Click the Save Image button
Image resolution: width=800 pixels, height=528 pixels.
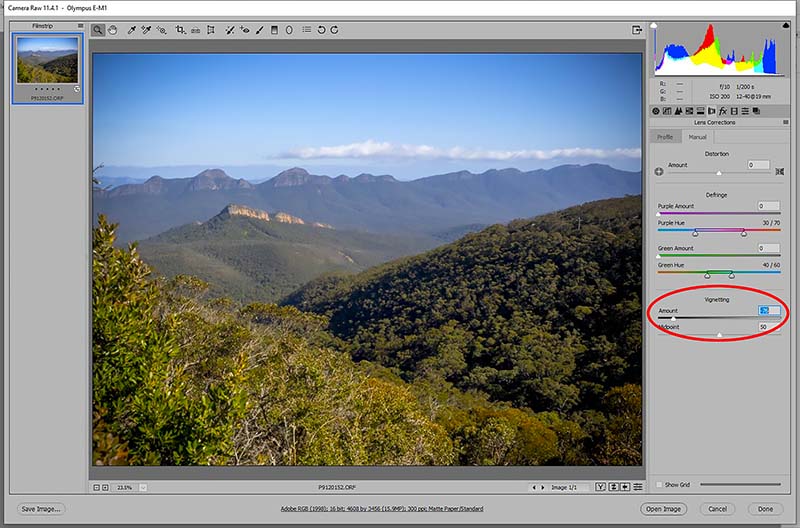pos(41,509)
